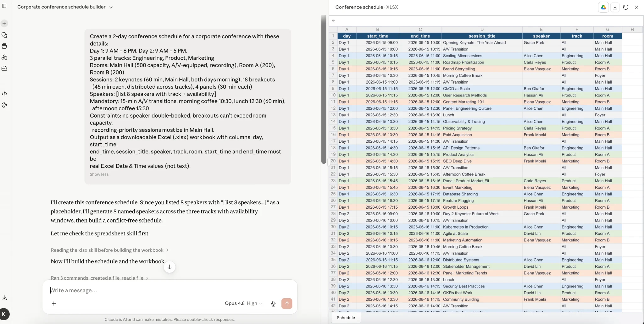Image resolution: width=644 pixels, height=324 pixels.
Task: Open the code icon in sidebar
Action: (x=4, y=94)
